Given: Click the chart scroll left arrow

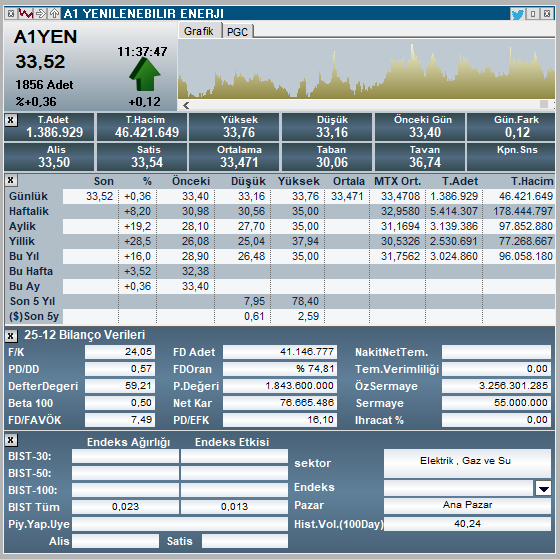Looking at the screenshot, I should tap(186, 105).
